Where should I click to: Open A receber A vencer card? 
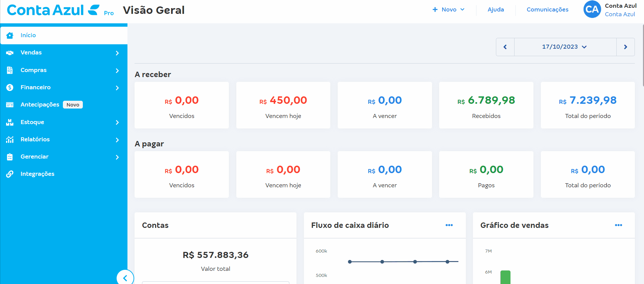tap(385, 105)
